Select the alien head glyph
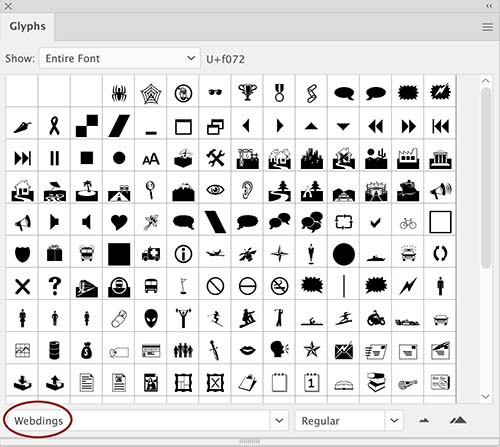500x447 pixels. 151,318
